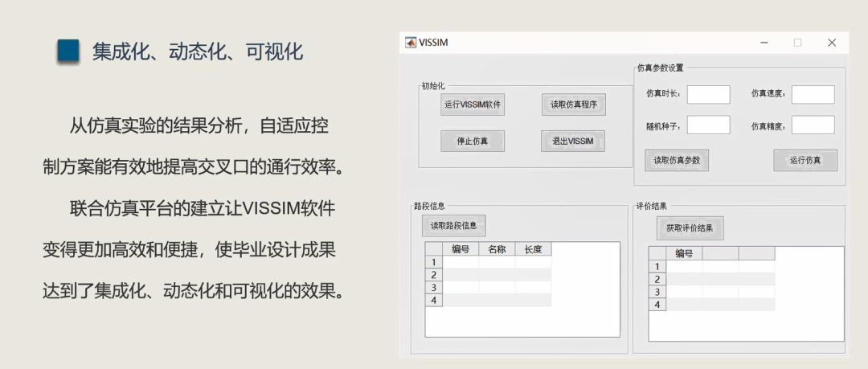Image resolution: width=868 pixels, height=369 pixels.
Task: Select row 3 header in 路段信息 table
Action: click(434, 287)
